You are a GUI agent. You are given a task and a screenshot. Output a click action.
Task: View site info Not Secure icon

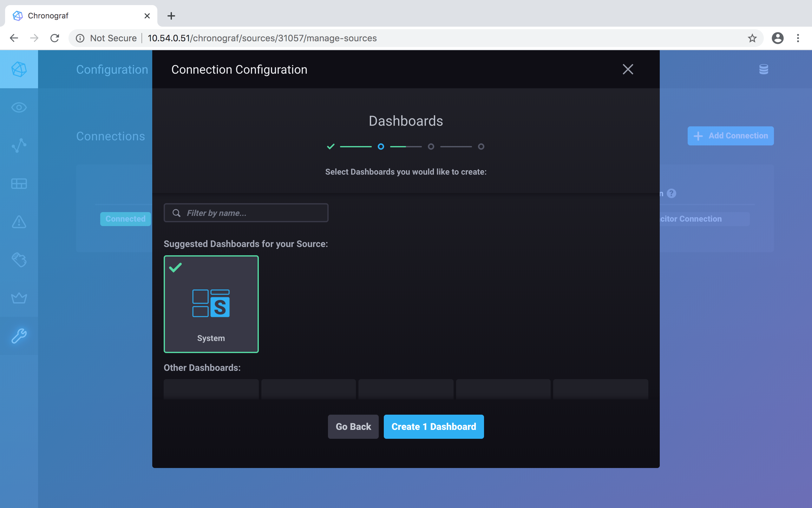80,38
